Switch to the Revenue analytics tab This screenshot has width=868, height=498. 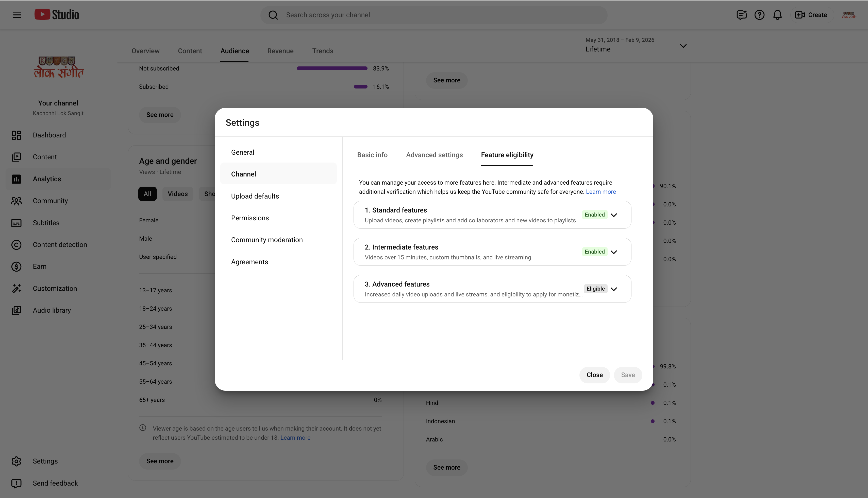[x=280, y=51]
